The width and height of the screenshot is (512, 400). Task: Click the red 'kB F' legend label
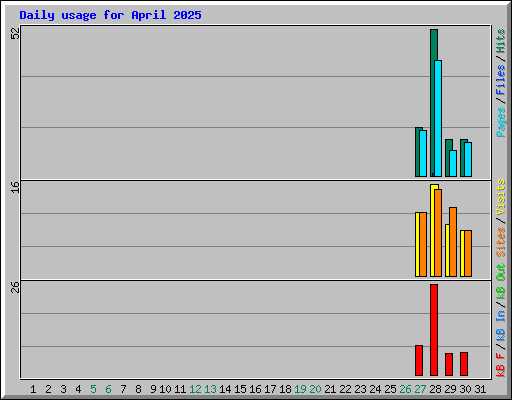[x=501, y=365]
